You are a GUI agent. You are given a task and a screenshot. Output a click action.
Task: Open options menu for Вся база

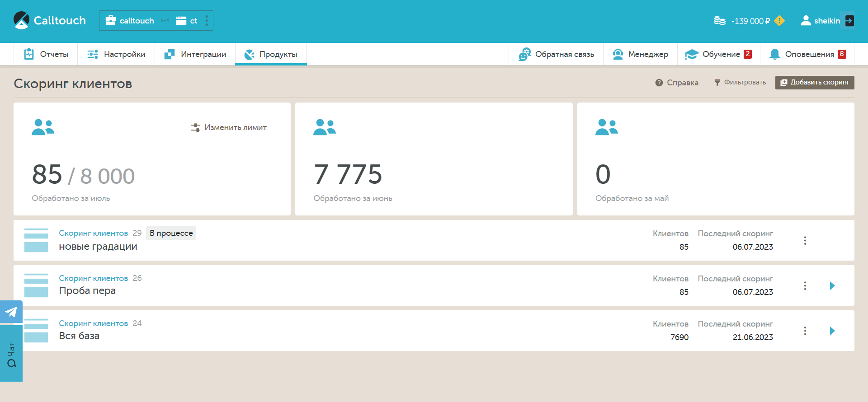805,331
